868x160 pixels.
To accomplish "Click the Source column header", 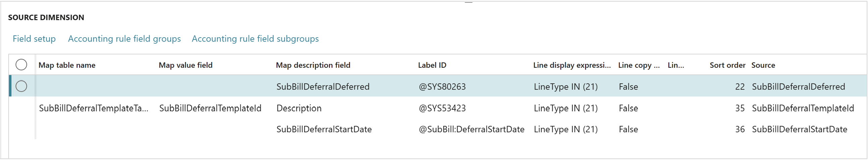I will (763, 65).
